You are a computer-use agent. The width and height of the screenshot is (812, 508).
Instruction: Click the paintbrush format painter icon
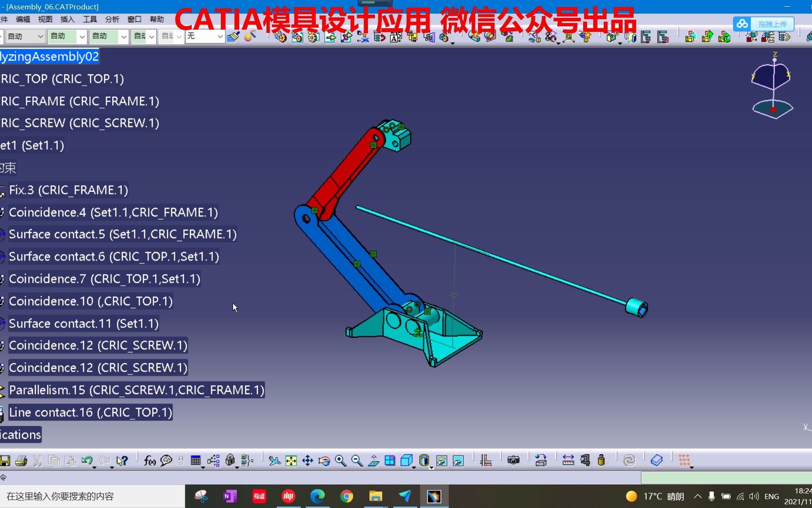click(233, 36)
